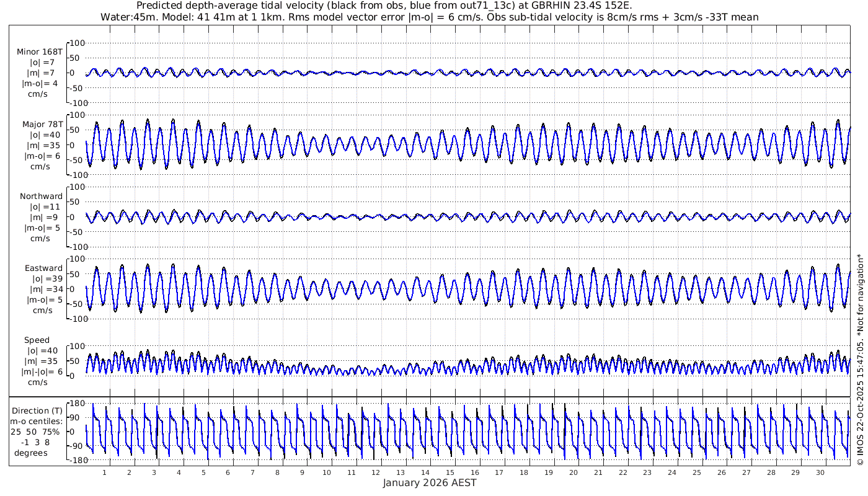The image size is (868, 496).
Task: Click the "m-o centiles:" text
Action: tap(36, 421)
